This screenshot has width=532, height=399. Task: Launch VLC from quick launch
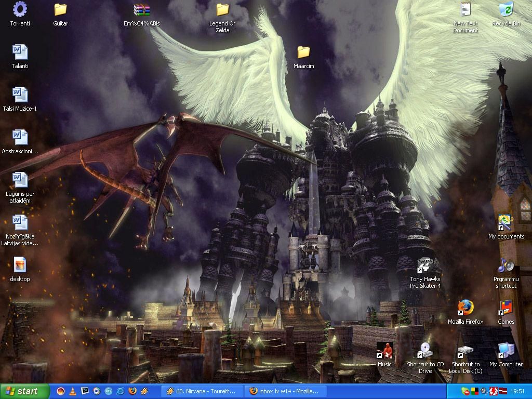pos(73,391)
